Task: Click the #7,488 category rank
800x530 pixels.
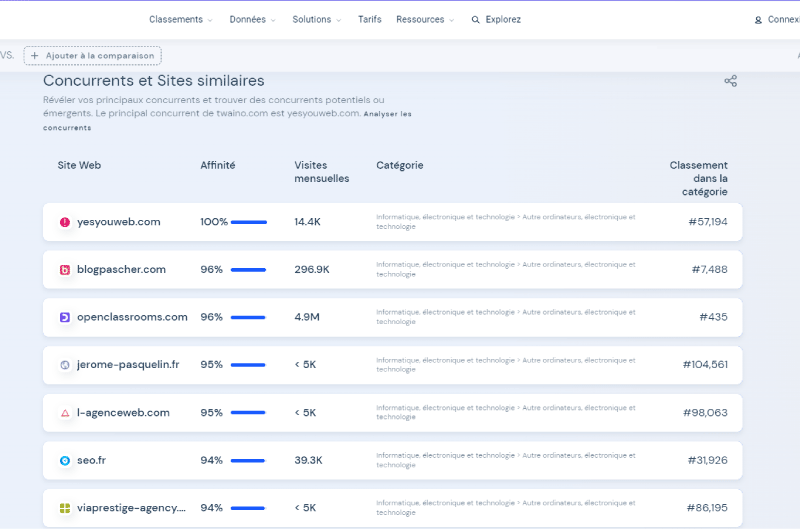Action: [x=710, y=269]
